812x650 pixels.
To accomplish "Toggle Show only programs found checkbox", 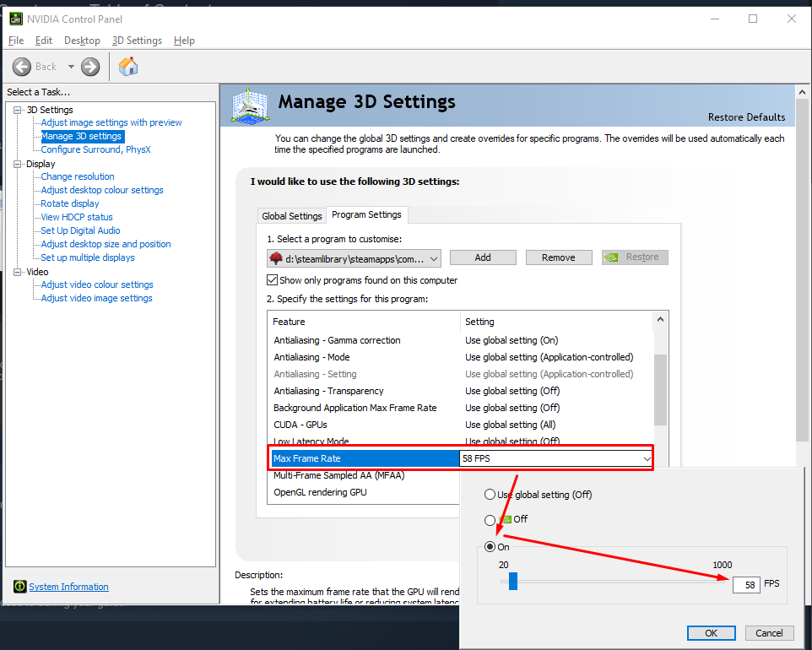I will click(x=273, y=280).
